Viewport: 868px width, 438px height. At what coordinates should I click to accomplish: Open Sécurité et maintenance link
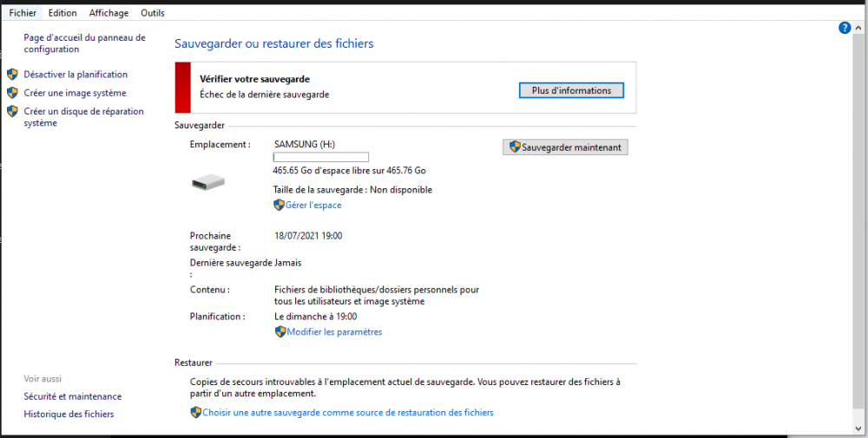pyautogui.click(x=73, y=396)
